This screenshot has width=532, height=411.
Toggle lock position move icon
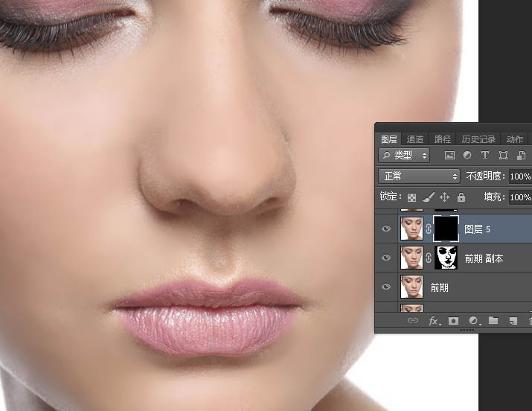(444, 197)
